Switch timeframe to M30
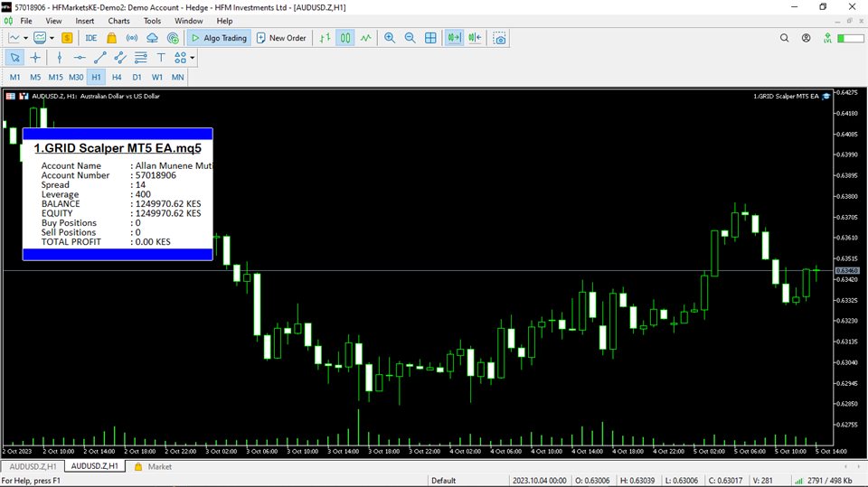The image size is (868, 487). (76, 78)
